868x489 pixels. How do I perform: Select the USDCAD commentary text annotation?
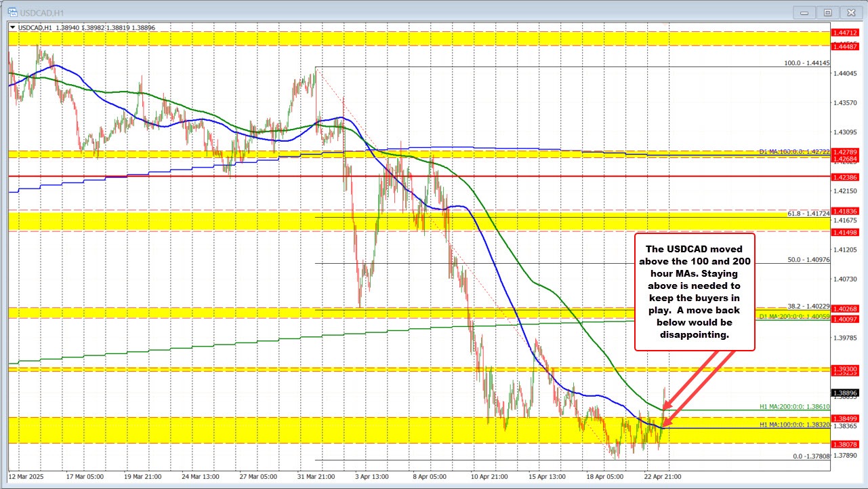click(x=695, y=292)
